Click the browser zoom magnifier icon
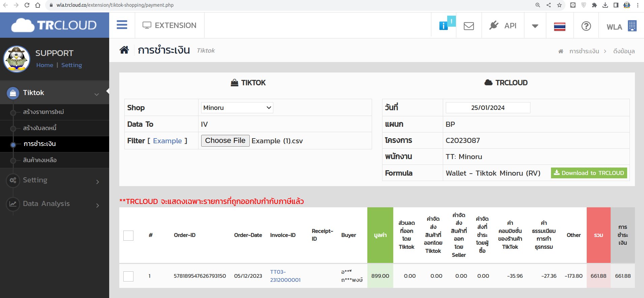This screenshot has height=298, width=644. 538,5
